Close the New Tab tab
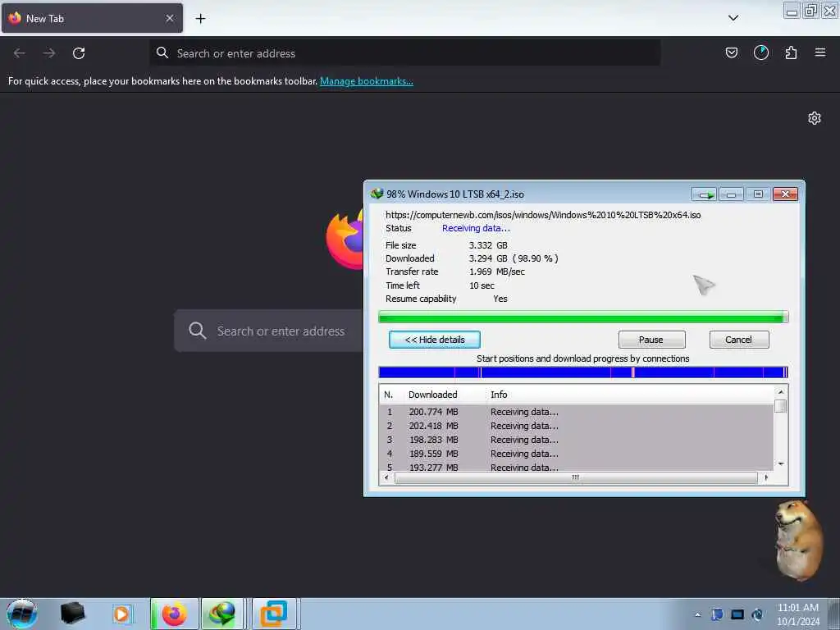 [x=170, y=18]
